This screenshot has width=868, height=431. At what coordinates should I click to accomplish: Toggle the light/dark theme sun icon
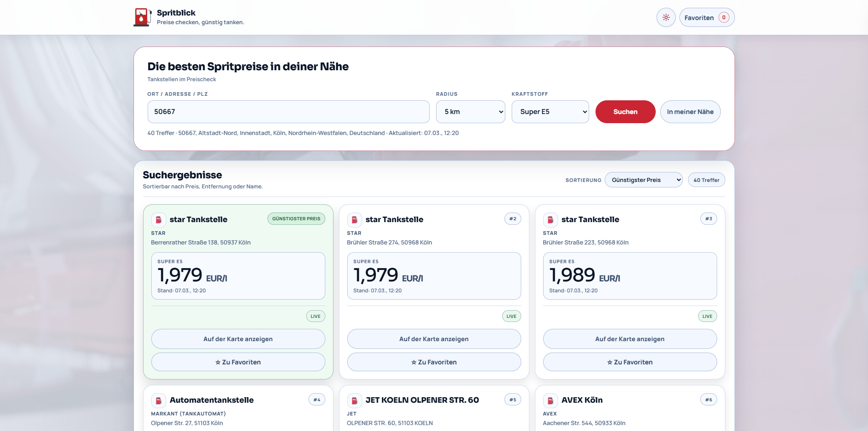click(x=666, y=18)
